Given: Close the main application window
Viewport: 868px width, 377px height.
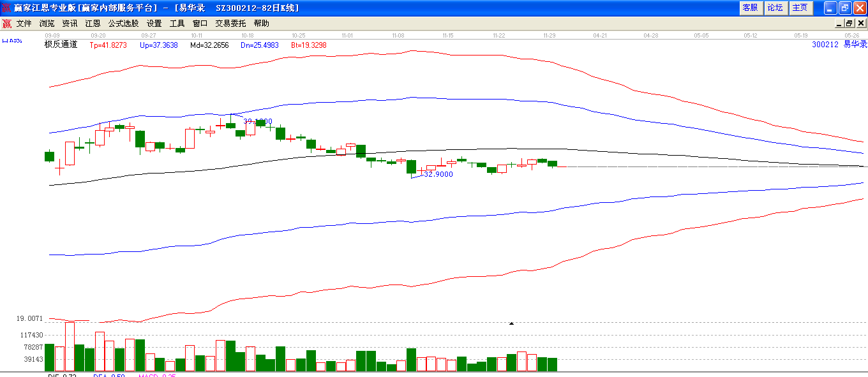Looking at the screenshot, I should (x=860, y=8).
